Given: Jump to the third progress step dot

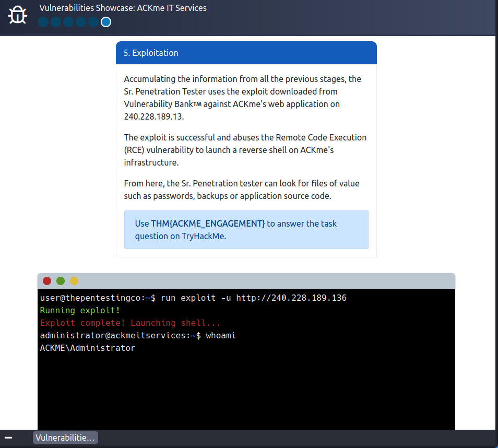Looking at the screenshot, I should coord(68,22).
